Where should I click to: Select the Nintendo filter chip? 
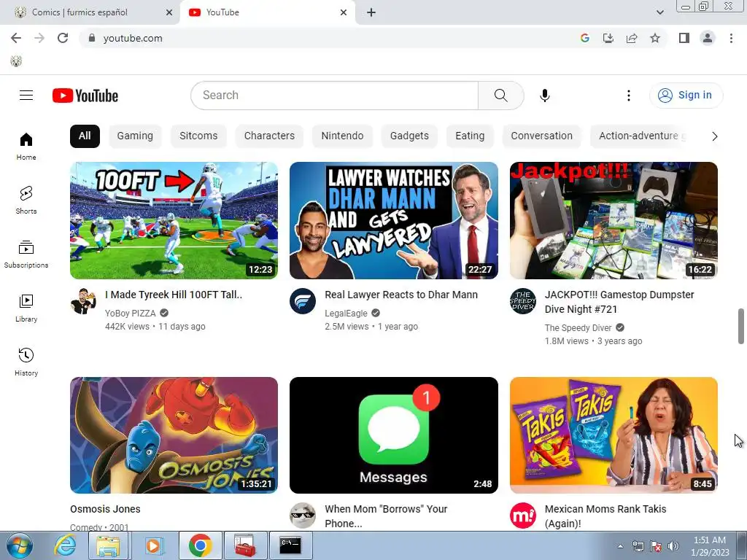[x=342, y=136]
